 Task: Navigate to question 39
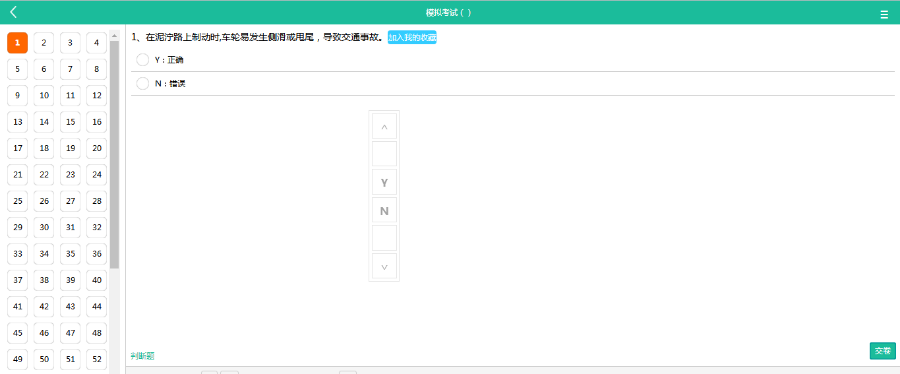70,280
